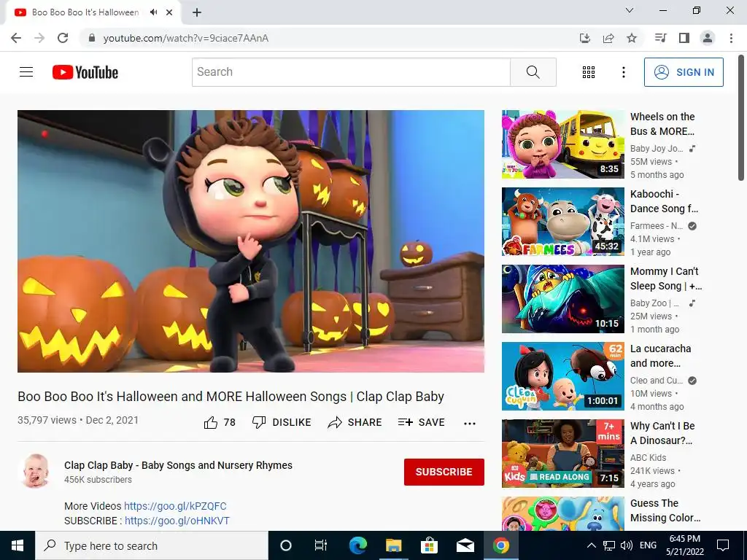Image resolution: width=747 pixels, height=560 pixels.
Task: Open Clap Clap Baby channel avatar
Action: (36, 471)
